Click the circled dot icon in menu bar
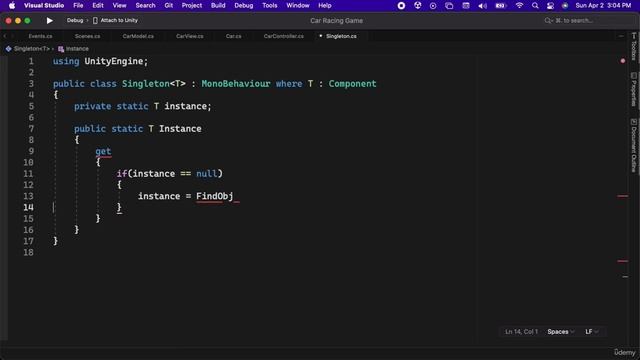The image size is (640, 360). (433, 5)
